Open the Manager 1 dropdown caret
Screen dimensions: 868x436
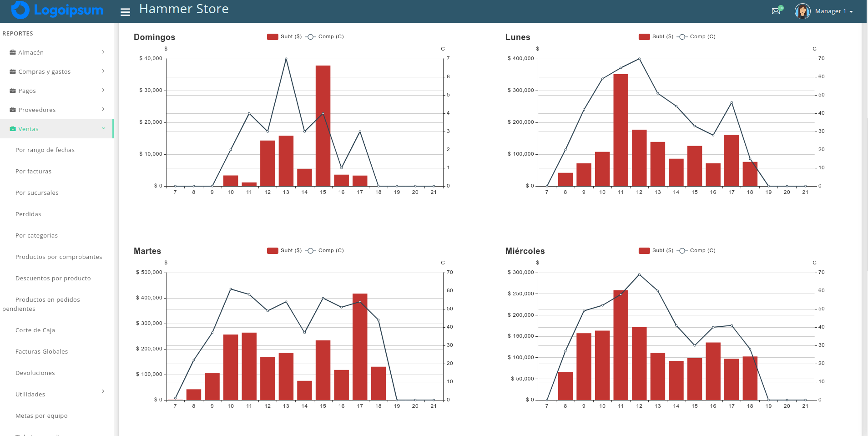851,12
